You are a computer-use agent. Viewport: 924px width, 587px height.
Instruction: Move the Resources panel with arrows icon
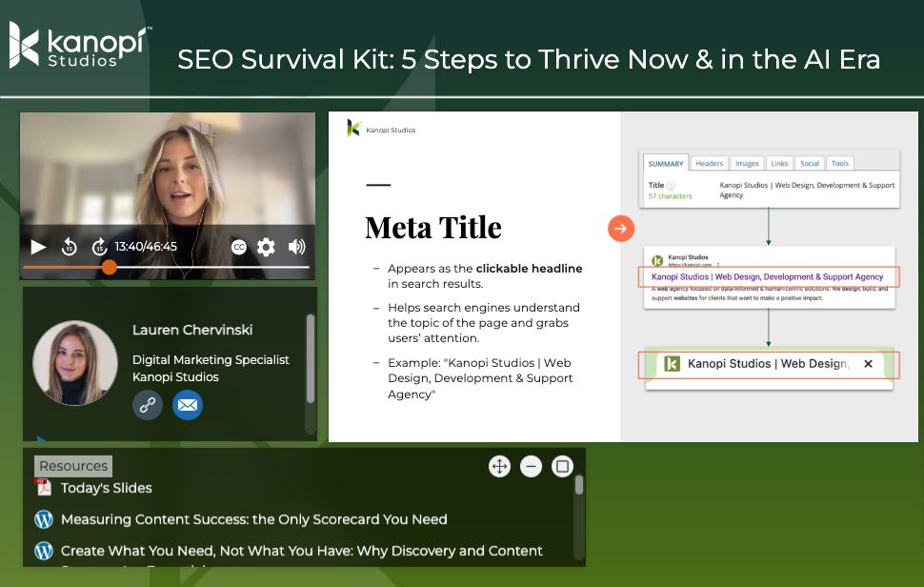tap(500, 467)
